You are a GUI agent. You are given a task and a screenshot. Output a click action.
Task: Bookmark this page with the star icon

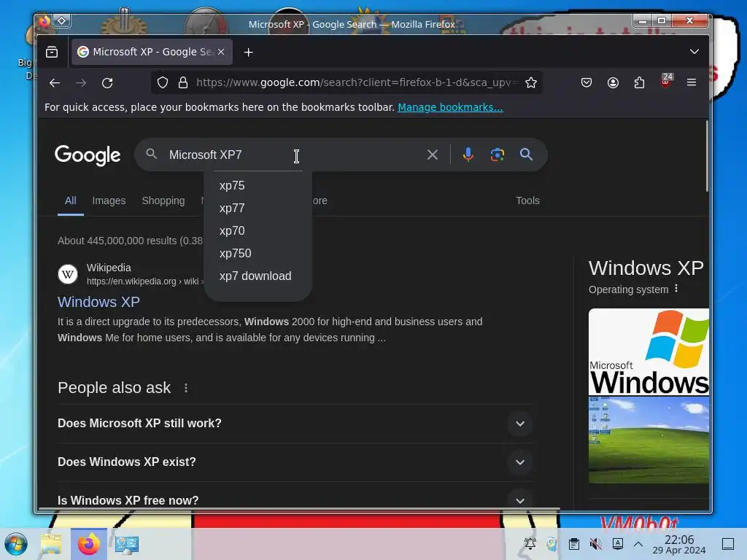pyautogui.click(x=531, y=83)
